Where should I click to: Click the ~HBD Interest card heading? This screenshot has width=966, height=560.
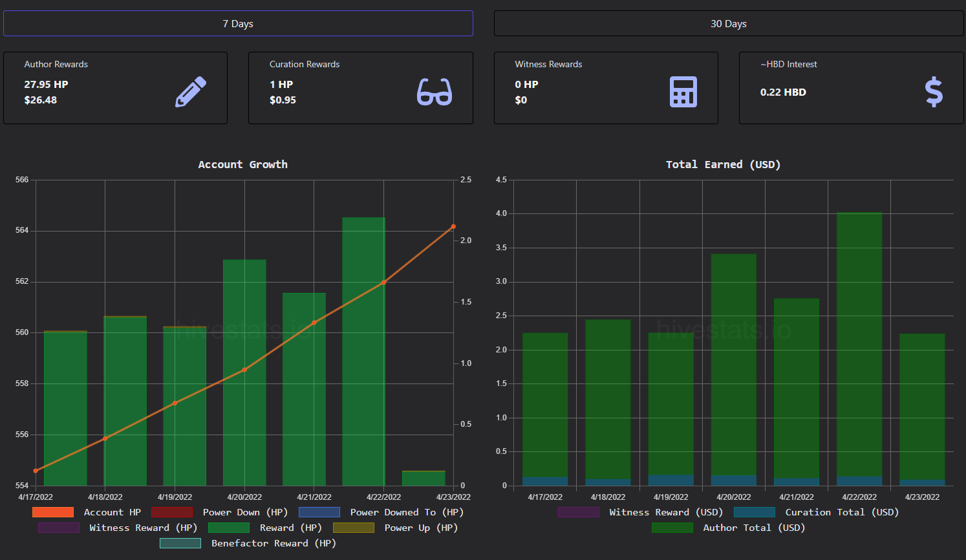coord(789,64)
